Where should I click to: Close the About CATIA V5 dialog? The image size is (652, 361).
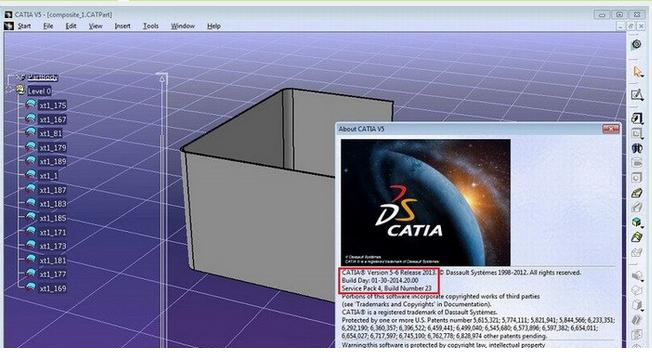tap(611, 129)
